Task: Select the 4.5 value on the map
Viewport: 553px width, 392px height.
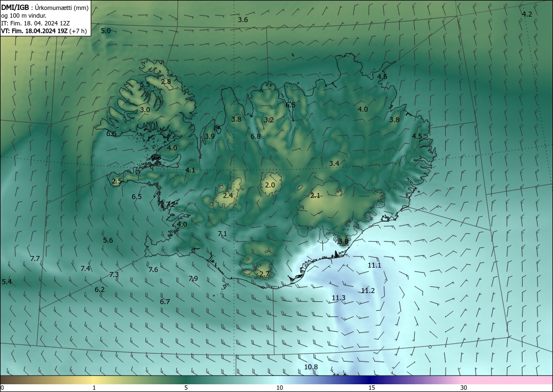Action: click(417, 136)
